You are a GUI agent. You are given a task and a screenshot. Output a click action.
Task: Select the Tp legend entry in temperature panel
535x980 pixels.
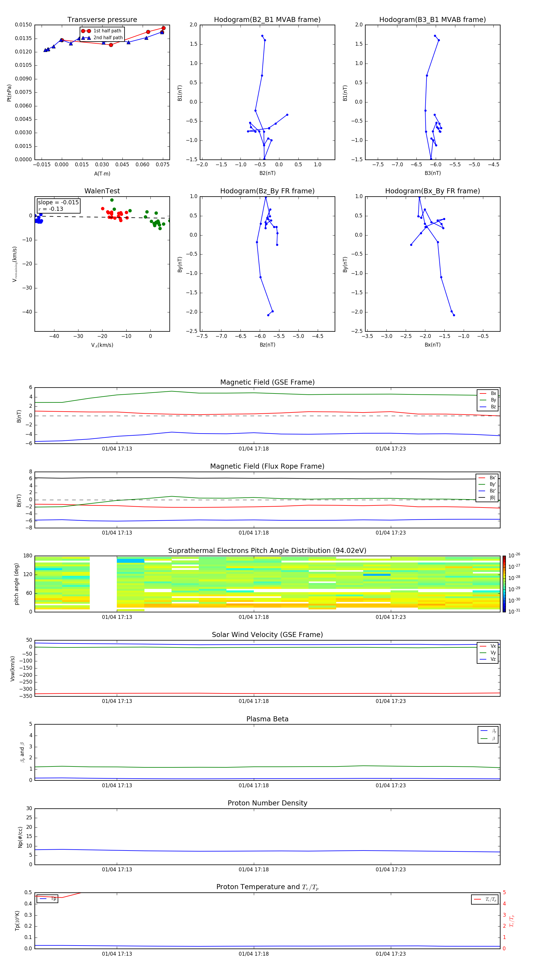point(48,899)
